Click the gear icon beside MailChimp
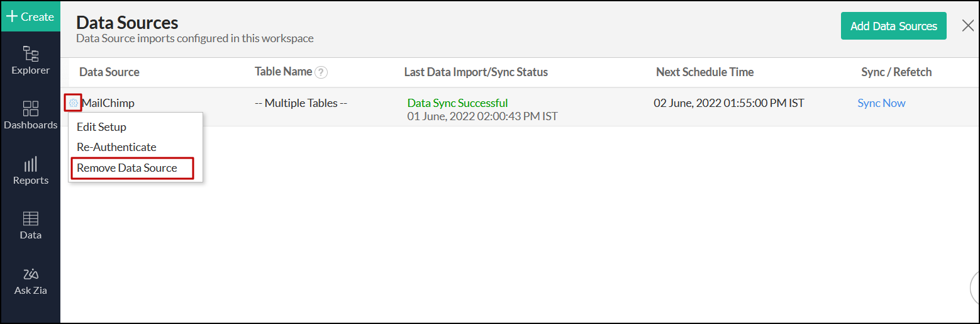980x324 pixels. point(74,103)
